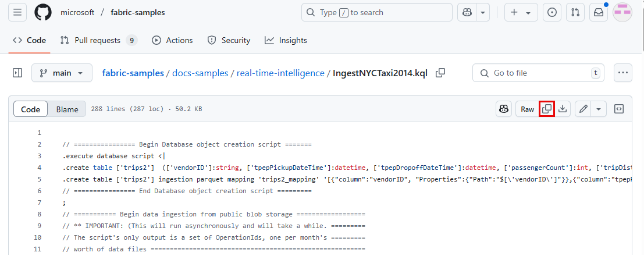
Task: Ask Copilot about this file icon
Action: 503,109
